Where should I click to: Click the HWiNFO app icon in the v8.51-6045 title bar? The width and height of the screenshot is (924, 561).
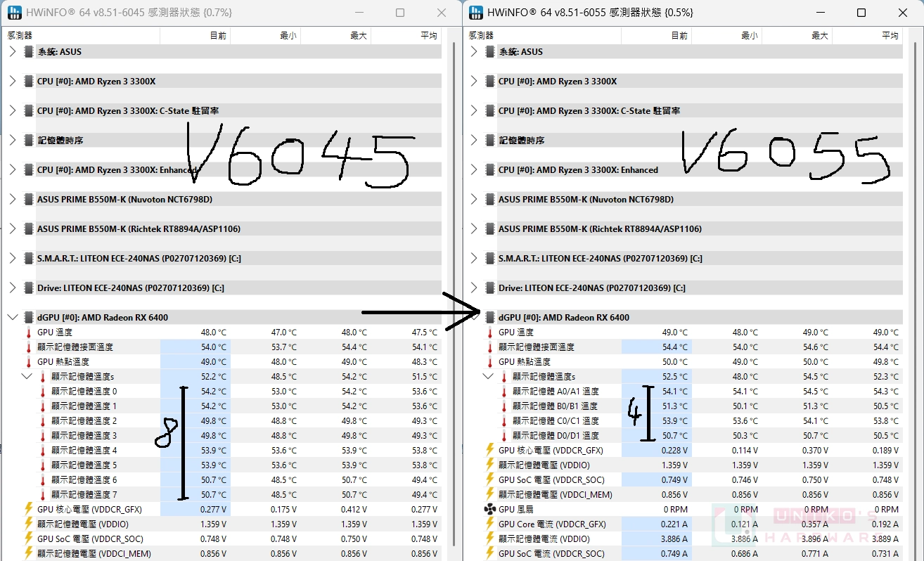13,13
